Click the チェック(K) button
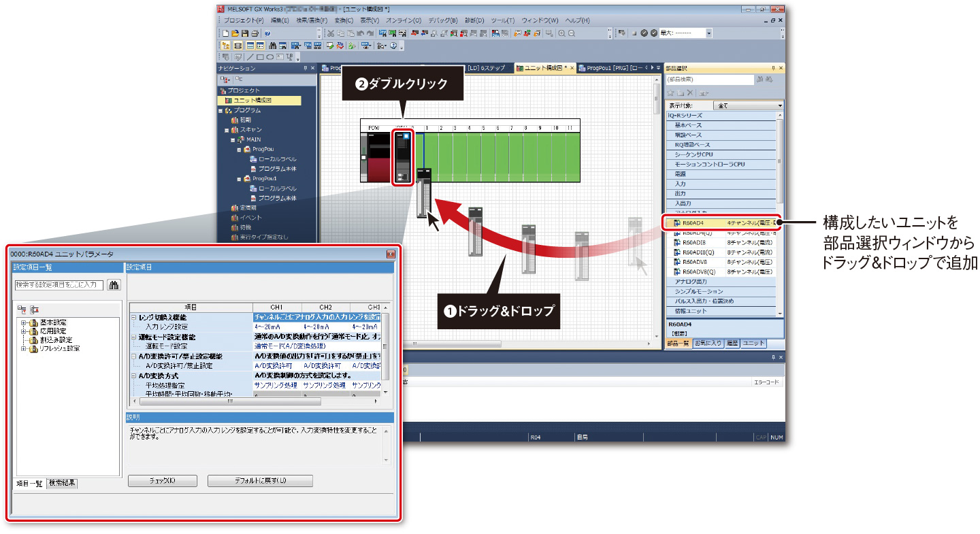980x534 pixels. click(x=162, y=481)
